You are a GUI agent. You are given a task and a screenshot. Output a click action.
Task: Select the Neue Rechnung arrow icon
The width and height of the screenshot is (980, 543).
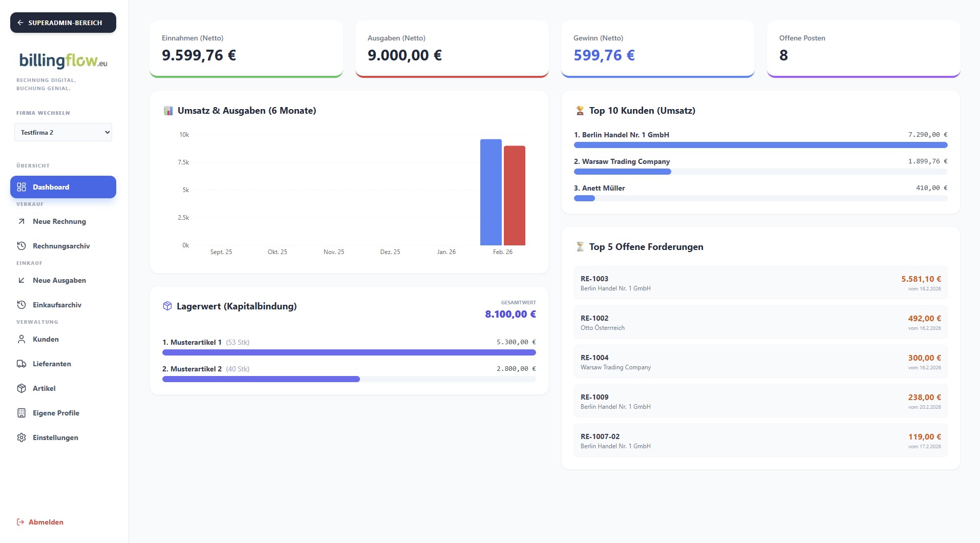(x=21, y=221)
